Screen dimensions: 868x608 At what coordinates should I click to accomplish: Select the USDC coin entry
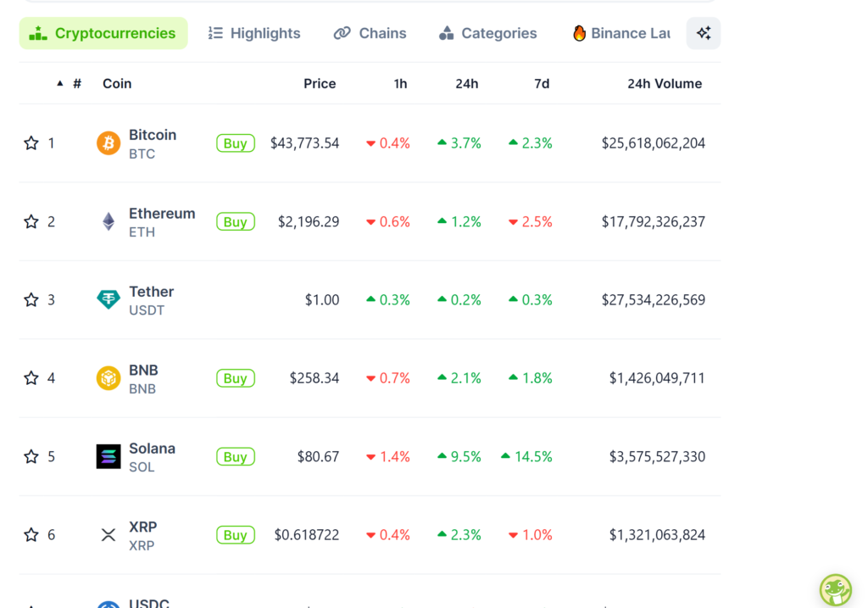click(x=150, y=603)
